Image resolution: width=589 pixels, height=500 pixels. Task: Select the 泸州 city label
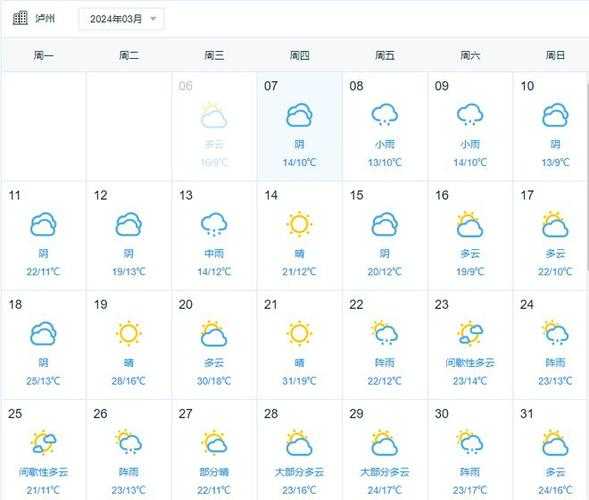45,18
